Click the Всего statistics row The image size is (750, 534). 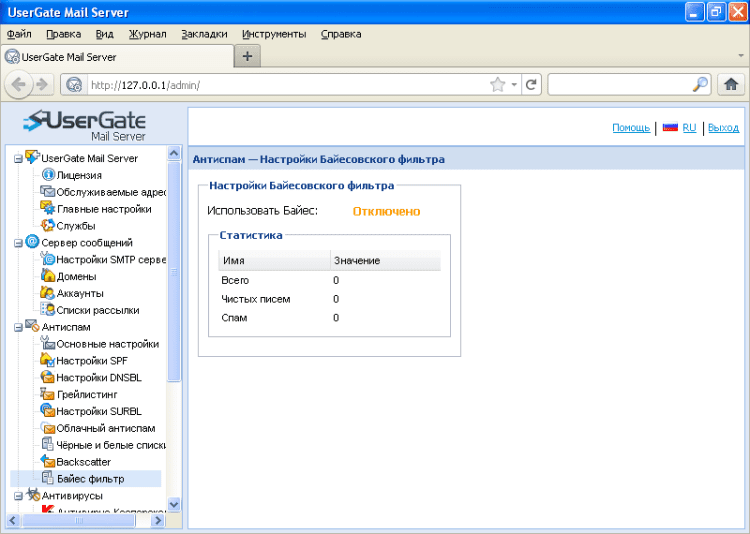329,280
